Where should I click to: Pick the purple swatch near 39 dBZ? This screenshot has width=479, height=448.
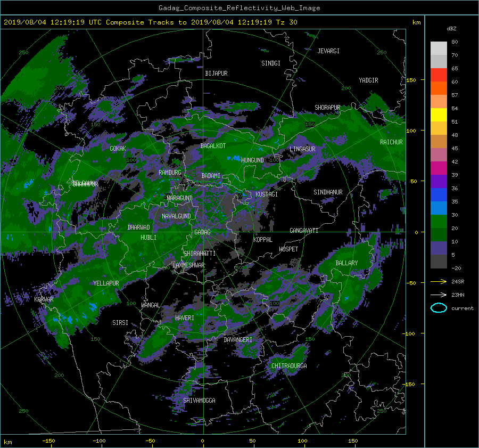439,181
